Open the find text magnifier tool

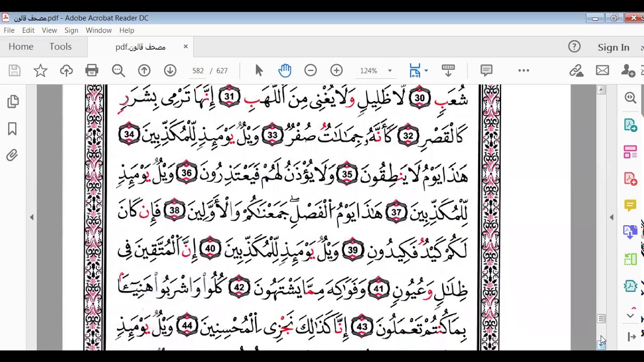click(x=118, y=70)
